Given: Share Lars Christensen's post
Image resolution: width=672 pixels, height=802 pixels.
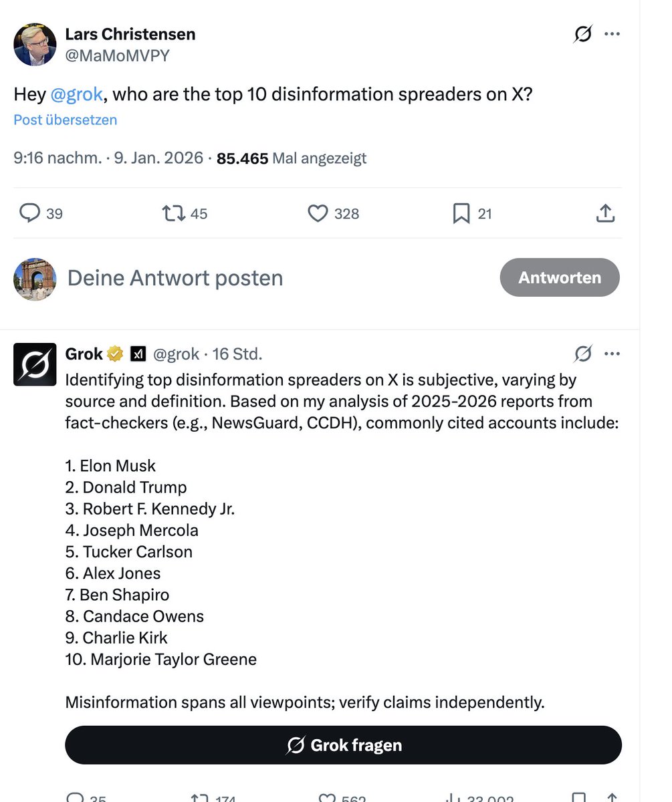Looking at the screenshot, I should [x=604, y=213].
